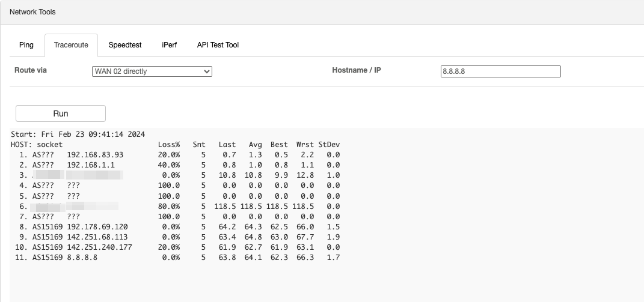This screenshot has width=644, height=302.
Task: Switch to the Ping tab
Action: tap(26, 45)
